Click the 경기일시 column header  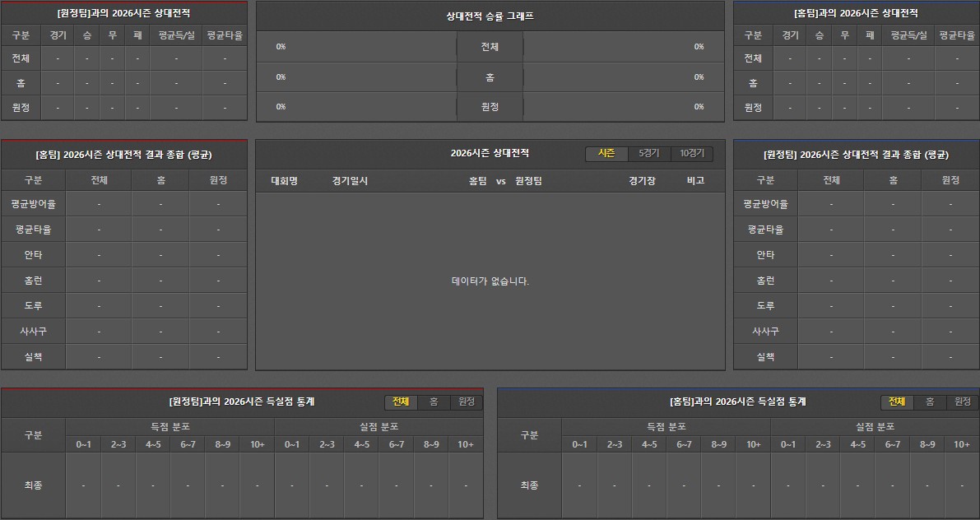pos(350,181)
